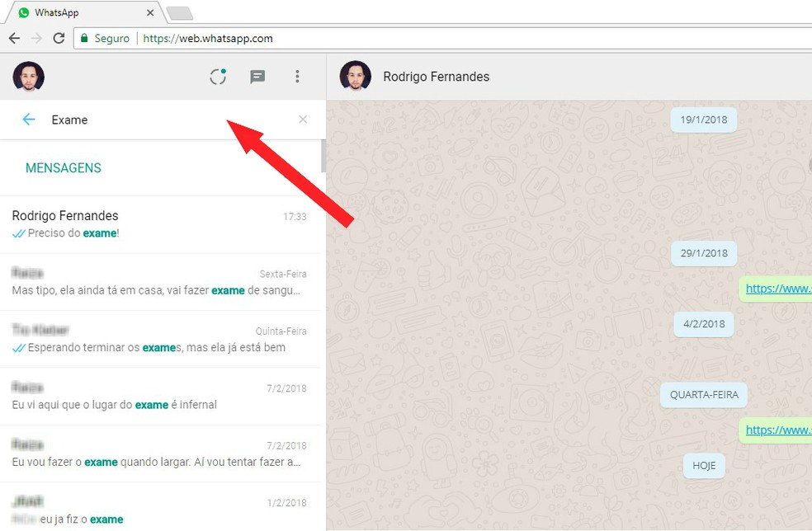The width and height of the screenshot is (812, 531).
Task: Click the MENSAGENS section heading
Action: click(64, 167)
